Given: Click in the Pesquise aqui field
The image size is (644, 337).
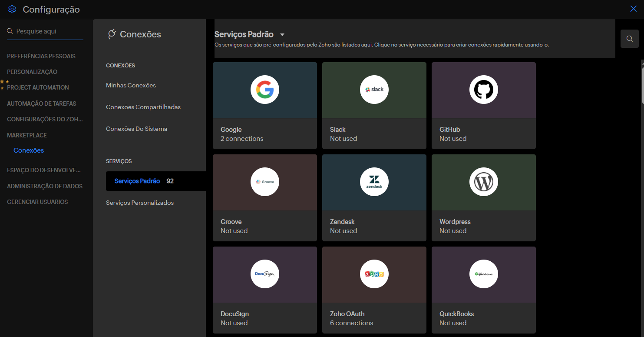Looking at the screenshot, I should (x=45, y=31).
